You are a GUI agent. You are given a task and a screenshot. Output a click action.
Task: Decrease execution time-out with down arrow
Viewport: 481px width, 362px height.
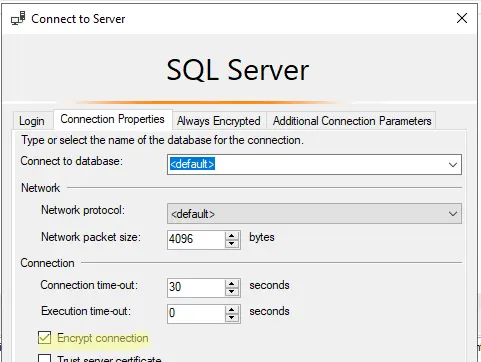[232, 318]
